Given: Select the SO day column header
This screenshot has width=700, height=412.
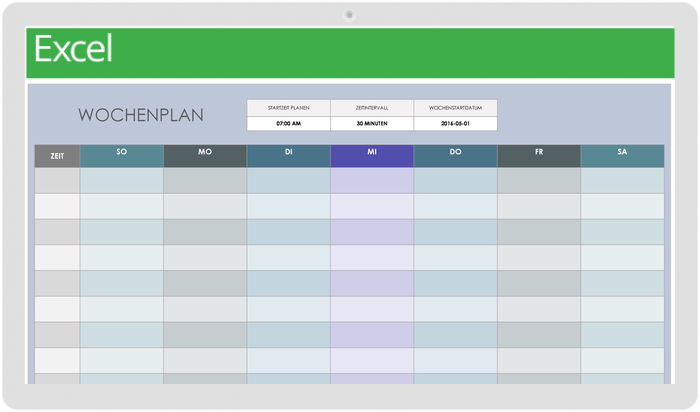Looking at the screenshot, I should [121, 155].
